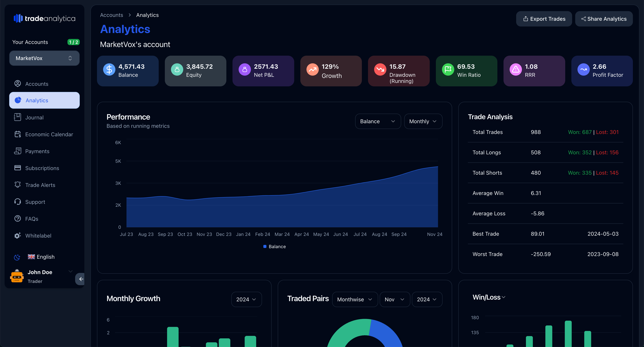This screenshot has height=347, width=644.
Task: Toggle the Balance legend series in chart
Action: tap(274, 246)
